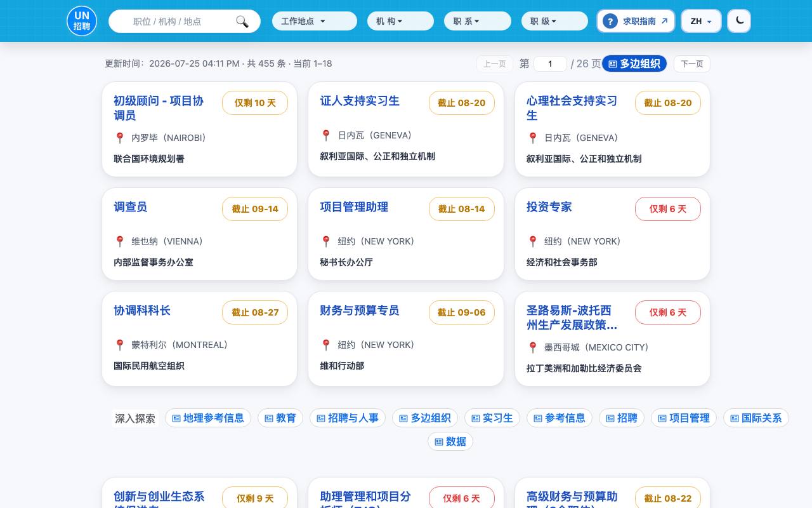Expand the 职系 filter dropdown
812x508 pixels.
tap(478, 21)
